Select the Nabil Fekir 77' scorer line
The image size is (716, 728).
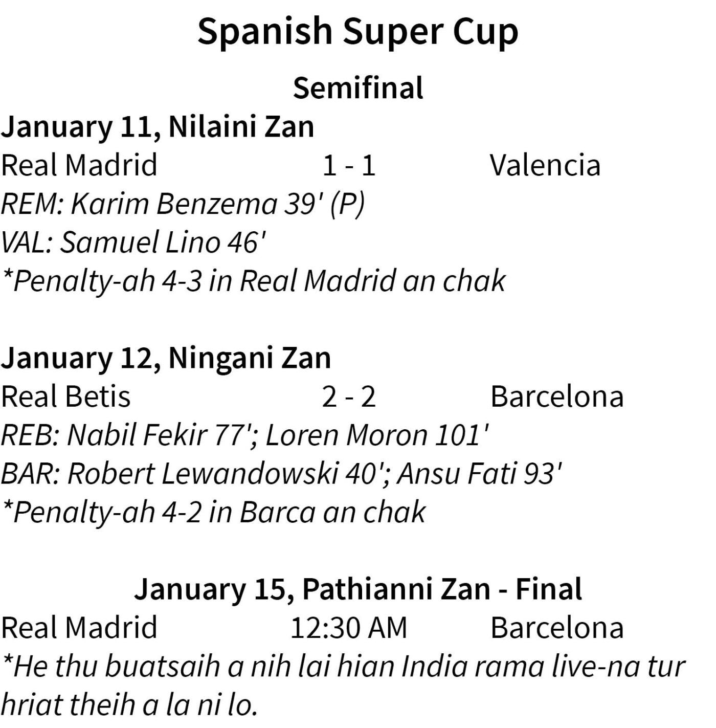click(x=245, y=435)
